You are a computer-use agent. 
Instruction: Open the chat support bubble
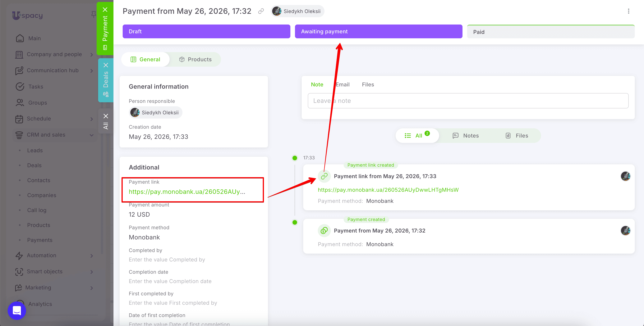point(17,310)
